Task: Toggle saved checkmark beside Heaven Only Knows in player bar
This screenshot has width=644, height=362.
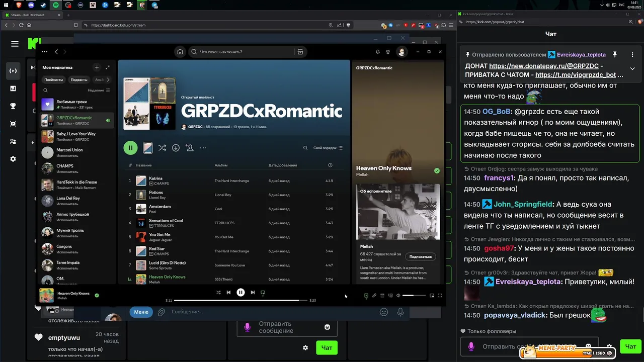Action: 97,296
